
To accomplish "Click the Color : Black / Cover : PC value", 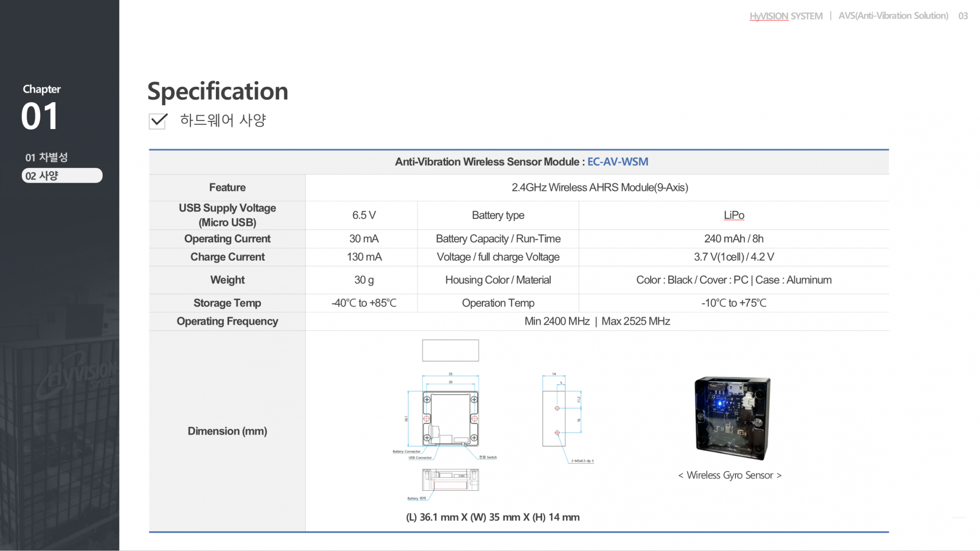I will pos(734,280).
